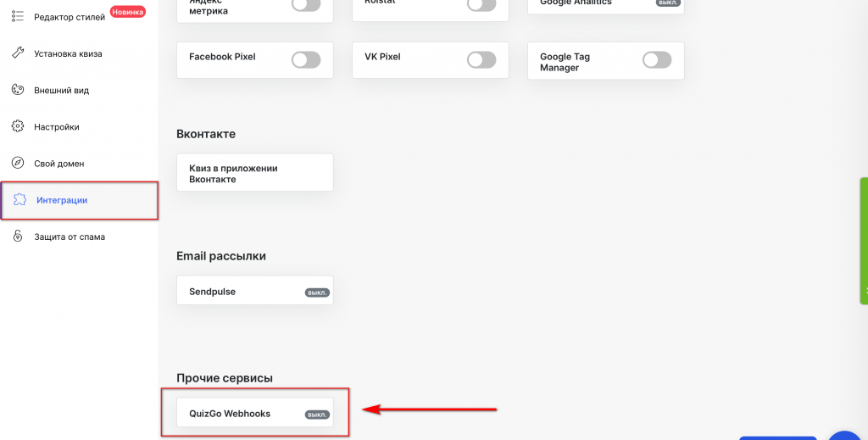Click the green tab on right edge
The height and width of the screenshot is (440, 868).
coord(864,241)
